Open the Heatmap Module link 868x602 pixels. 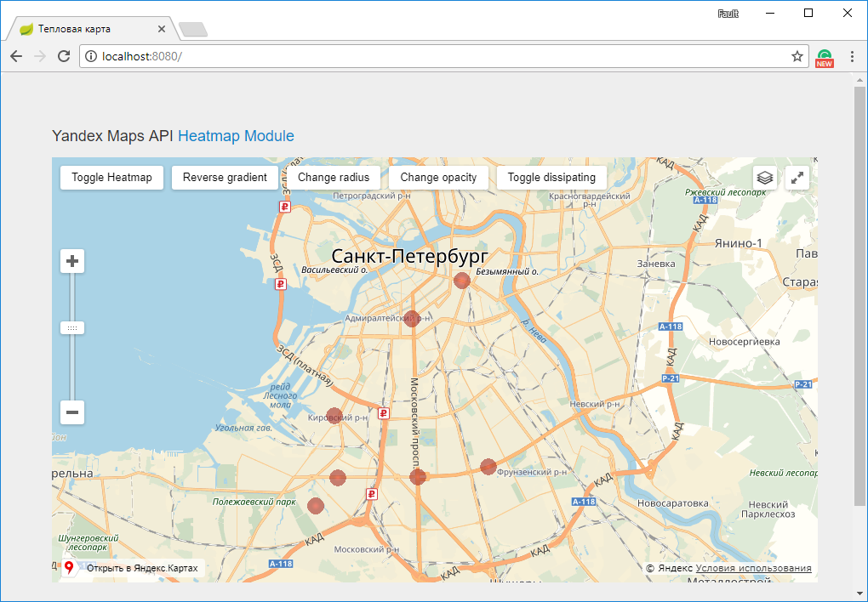click(236, 136)
